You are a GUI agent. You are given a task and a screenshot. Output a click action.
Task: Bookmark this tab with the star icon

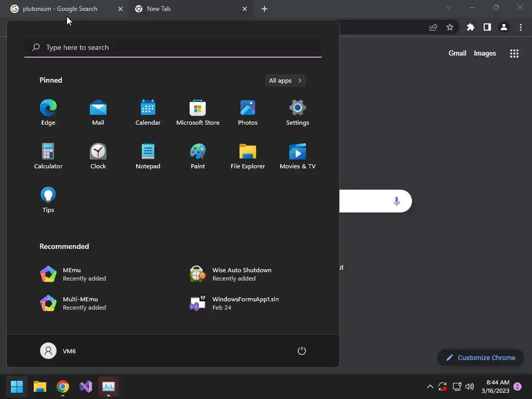coord(450,27)
